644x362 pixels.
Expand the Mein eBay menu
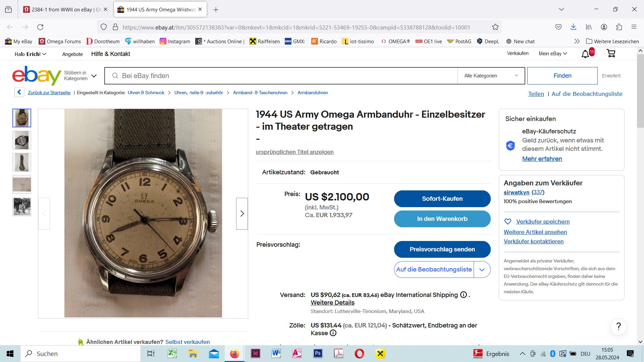(x=553, y=54)
